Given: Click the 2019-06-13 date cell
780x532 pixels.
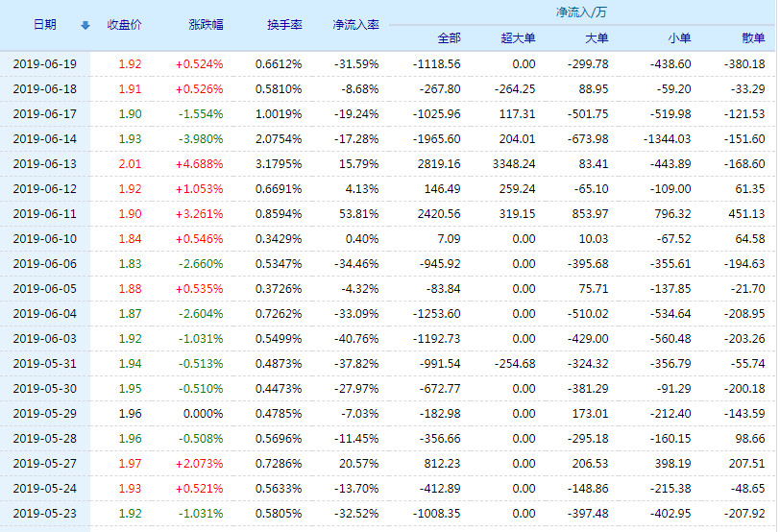Looking at the screenshot, I should (44, 163).
